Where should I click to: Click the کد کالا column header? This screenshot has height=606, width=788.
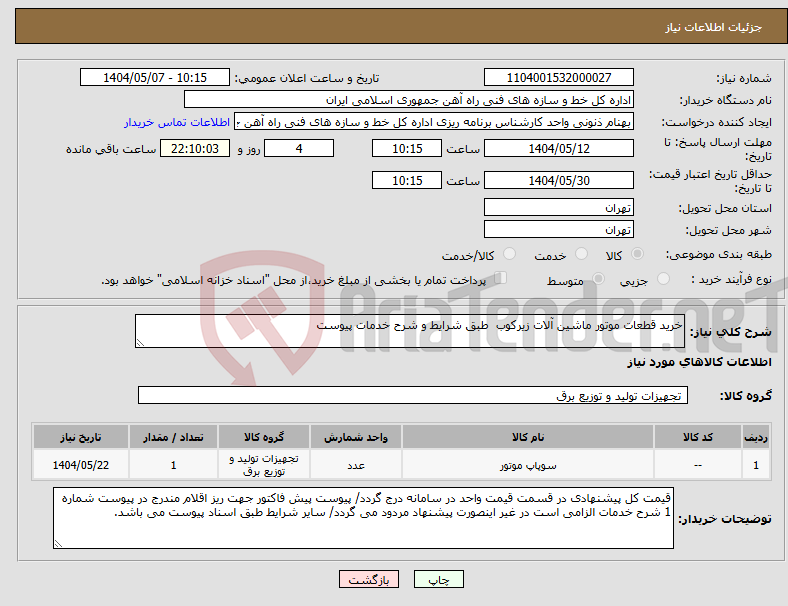tap(698, 437)
